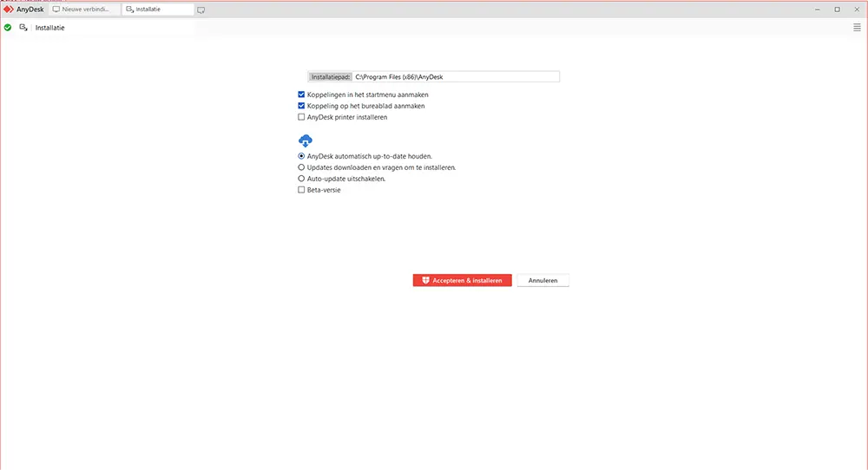Viewport: 868px width, 470px height.
Task: Open the Nieuwe verbinding tab
Action: (x=84, y=10)
